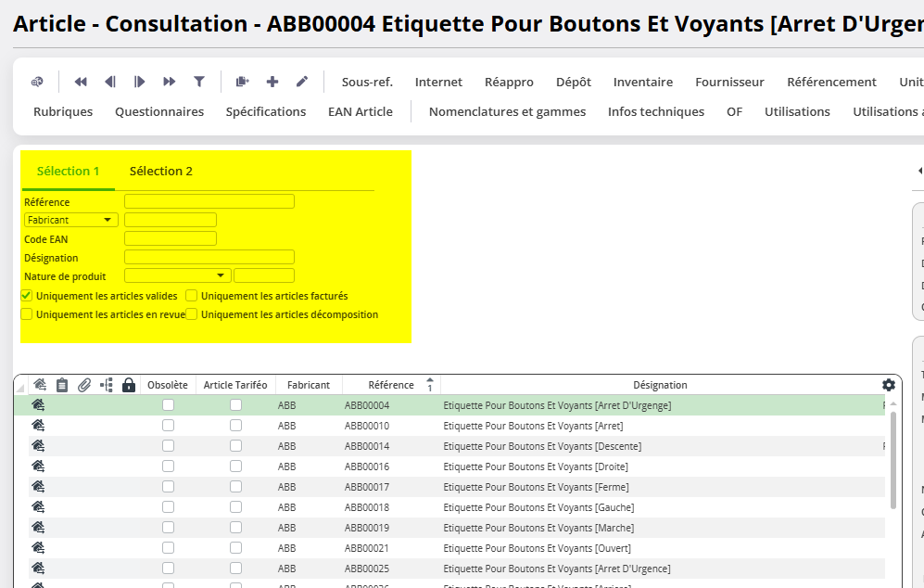The width and height of the screenshot is (924, 588).
Task: Edit the article with the pencil icon
Action: (x=302, y=82)
